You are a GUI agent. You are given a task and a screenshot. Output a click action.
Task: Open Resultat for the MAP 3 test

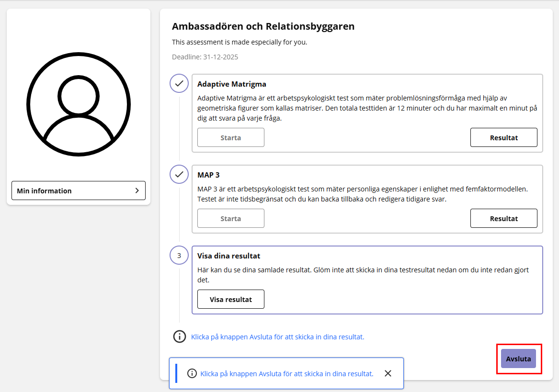[503, 218]
